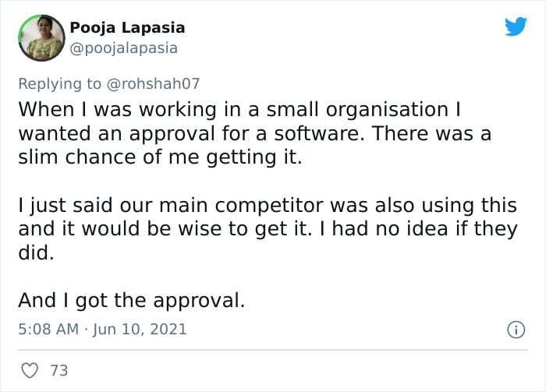Image resolution: width=546 pixels, height=392 pixels.
Task: Click the 'Replying to' label
Action: tap(59, 84)
